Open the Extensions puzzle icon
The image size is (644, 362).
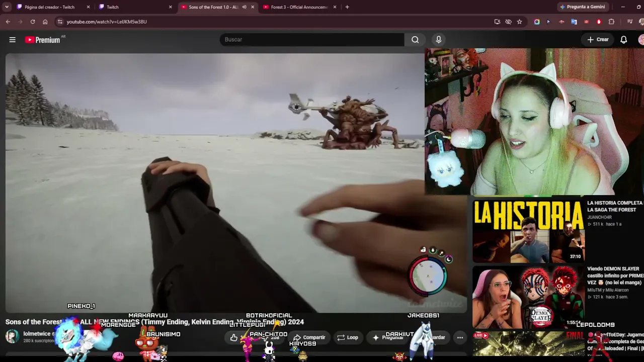[x=612, y=22]
